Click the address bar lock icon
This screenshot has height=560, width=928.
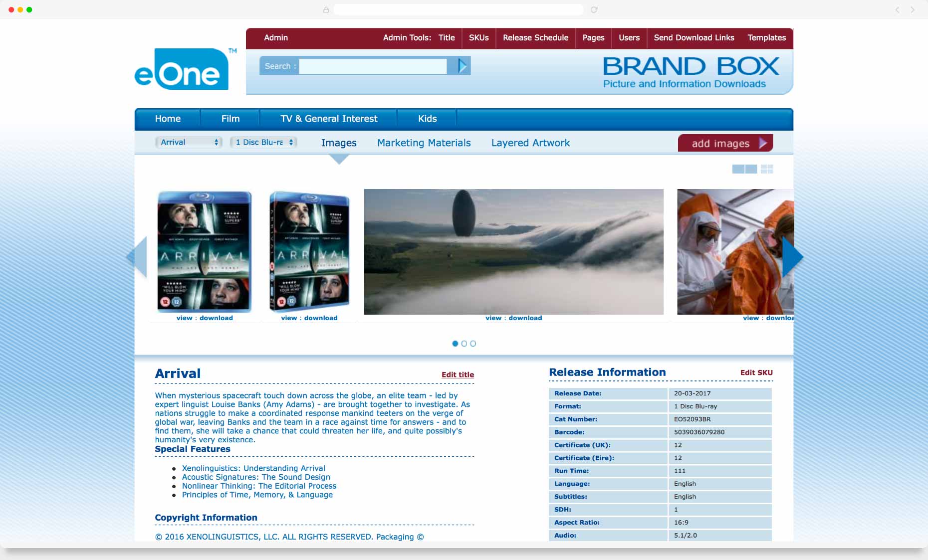click(x=326, y=9)
